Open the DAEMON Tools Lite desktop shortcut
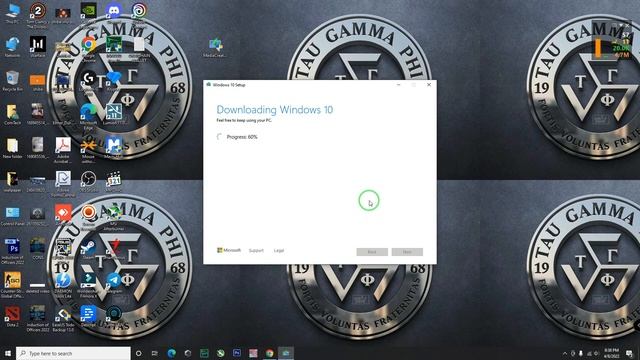The image size is (640, 360). 63,285
